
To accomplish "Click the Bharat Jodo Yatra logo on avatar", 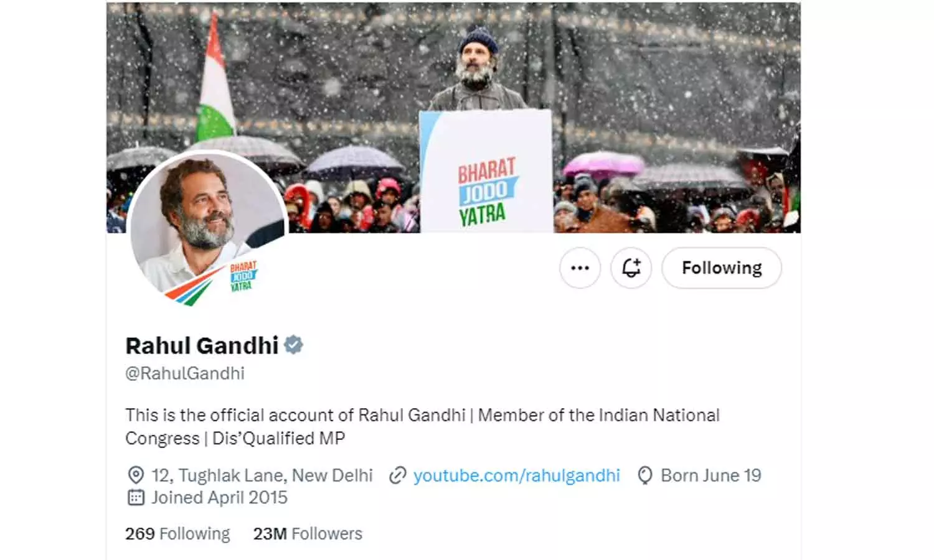I will [x=243, y=276].
